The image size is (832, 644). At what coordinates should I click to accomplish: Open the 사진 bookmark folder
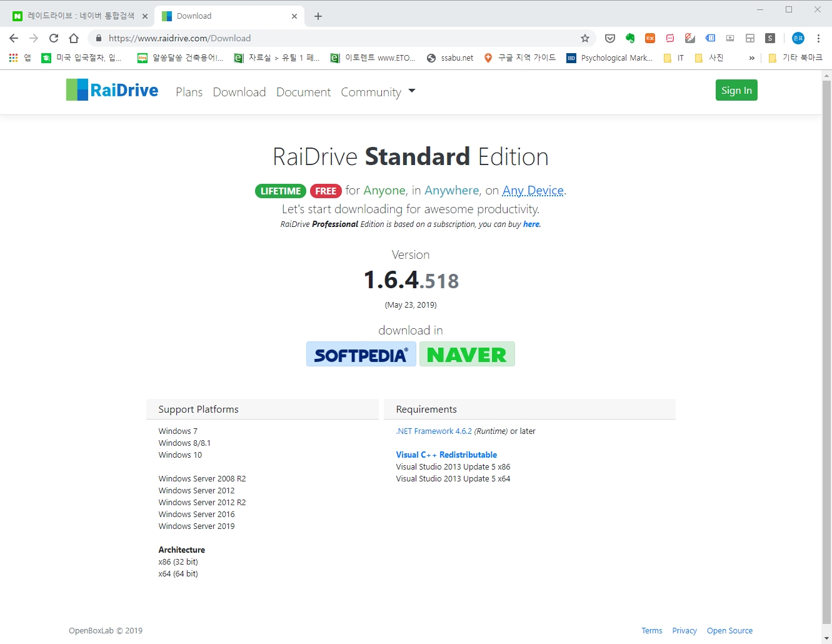pos(709,58)
